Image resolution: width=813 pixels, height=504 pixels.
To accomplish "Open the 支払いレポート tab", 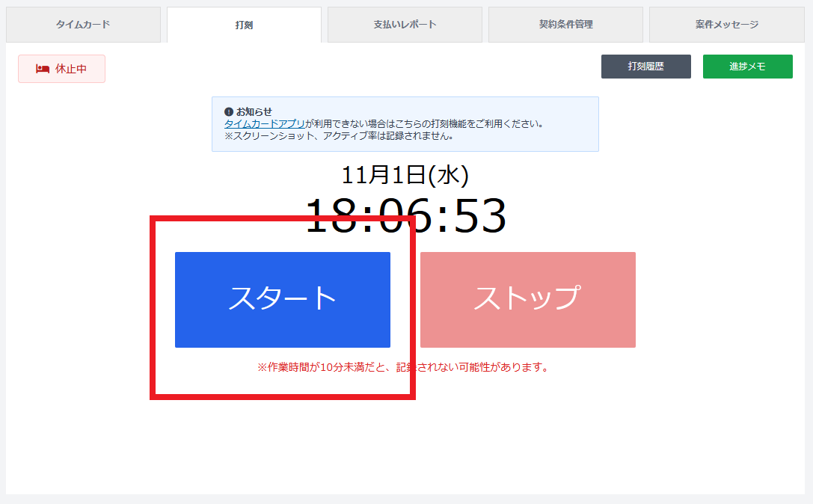I will point(405,25).
